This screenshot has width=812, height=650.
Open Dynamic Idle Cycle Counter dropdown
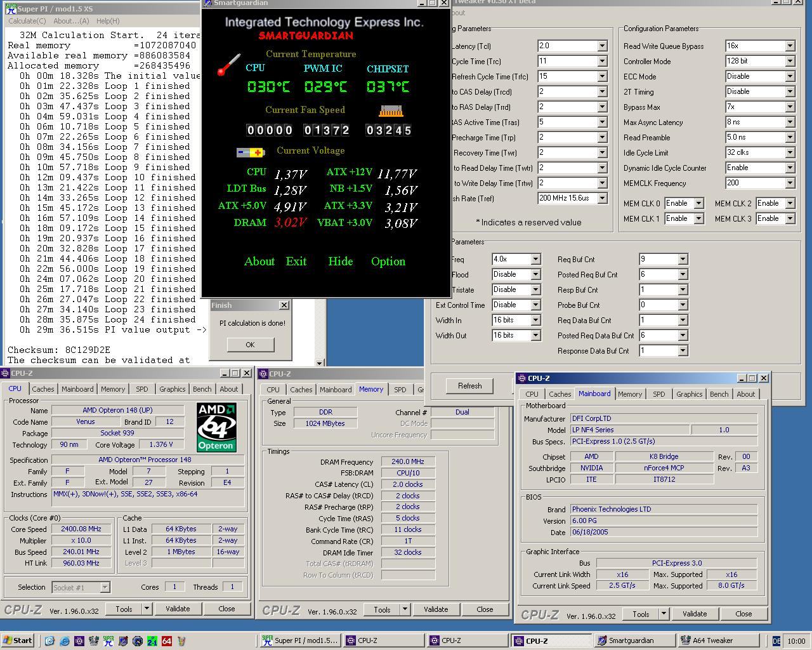pos(790,168)
